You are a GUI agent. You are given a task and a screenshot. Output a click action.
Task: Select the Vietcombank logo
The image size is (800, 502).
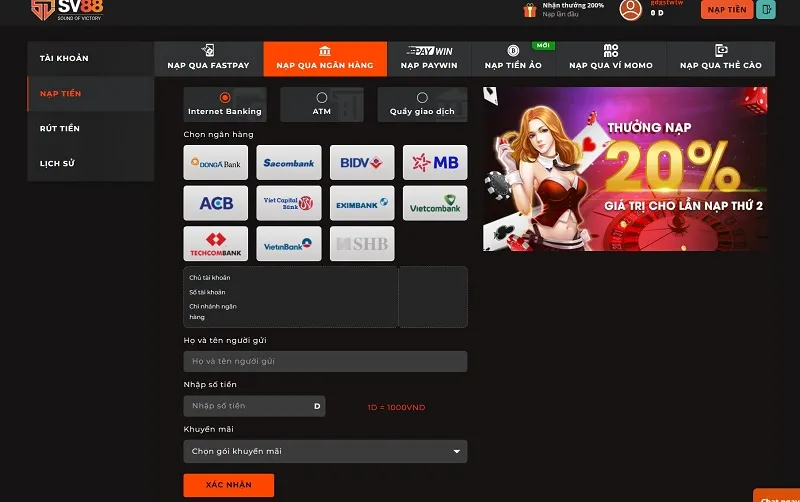(435, 203)
